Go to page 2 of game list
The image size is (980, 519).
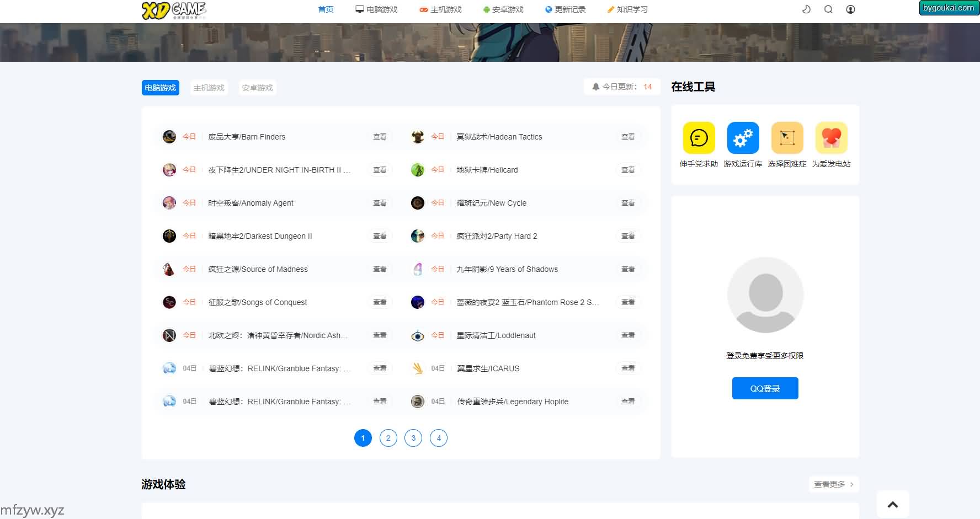[388, 438]
